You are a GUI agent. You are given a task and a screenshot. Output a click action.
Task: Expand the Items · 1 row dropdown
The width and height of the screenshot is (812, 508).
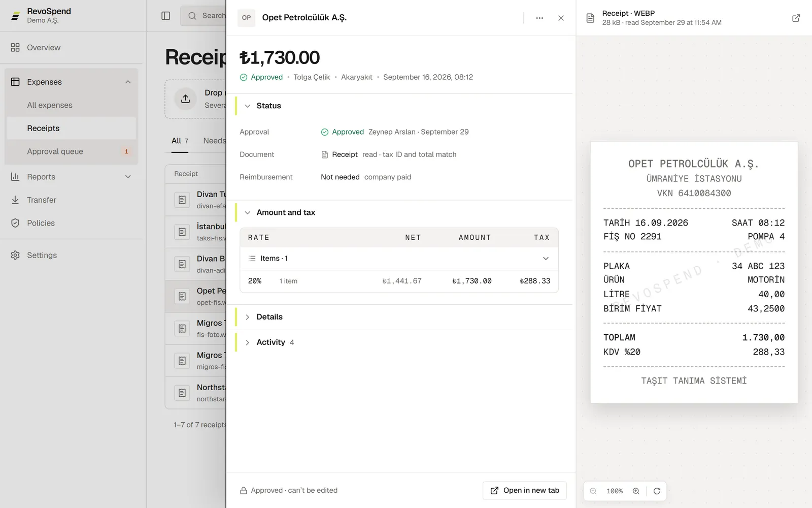click(x=546, y=259)
